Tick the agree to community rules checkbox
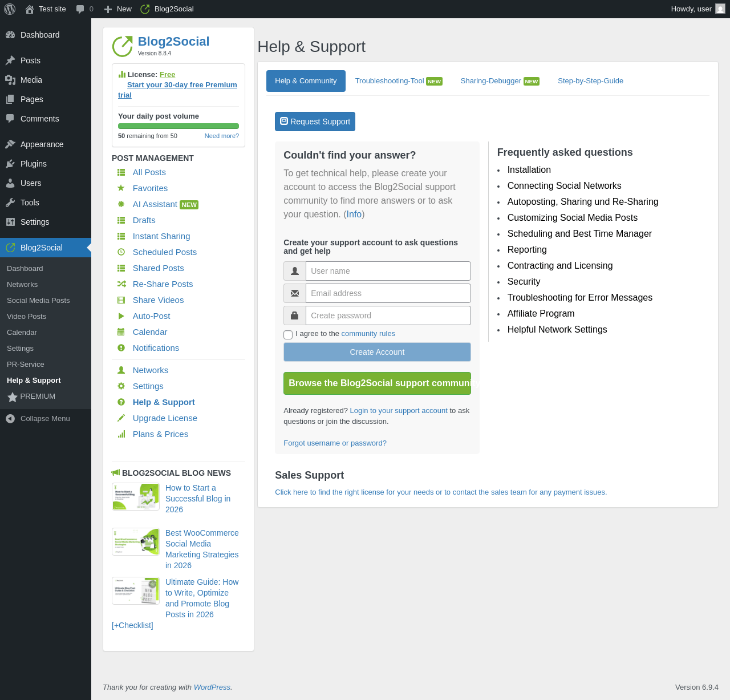This screenshot has height=700, width=730. pyautogui.click(x=288, y=335)
